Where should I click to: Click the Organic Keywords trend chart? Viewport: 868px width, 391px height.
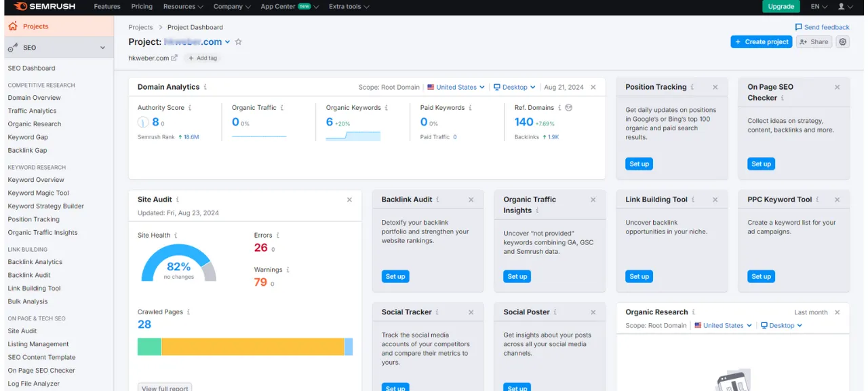click(353, 136)
